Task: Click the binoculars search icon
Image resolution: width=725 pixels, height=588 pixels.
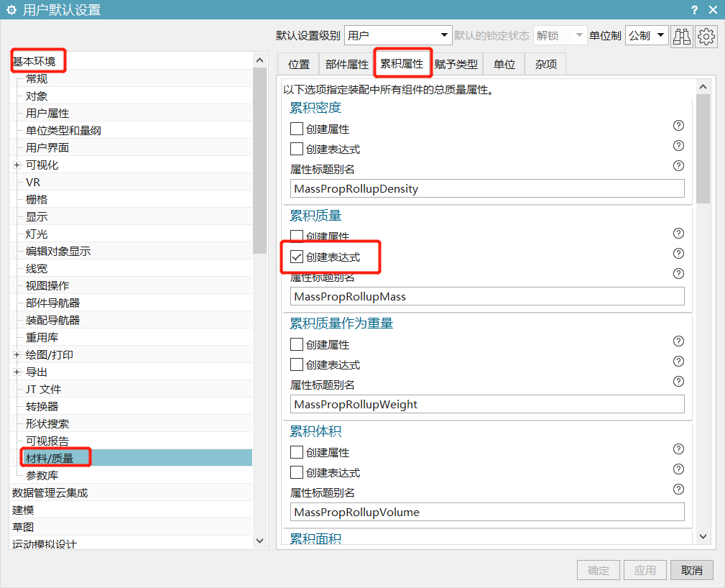Action: [x=682, y=36]
